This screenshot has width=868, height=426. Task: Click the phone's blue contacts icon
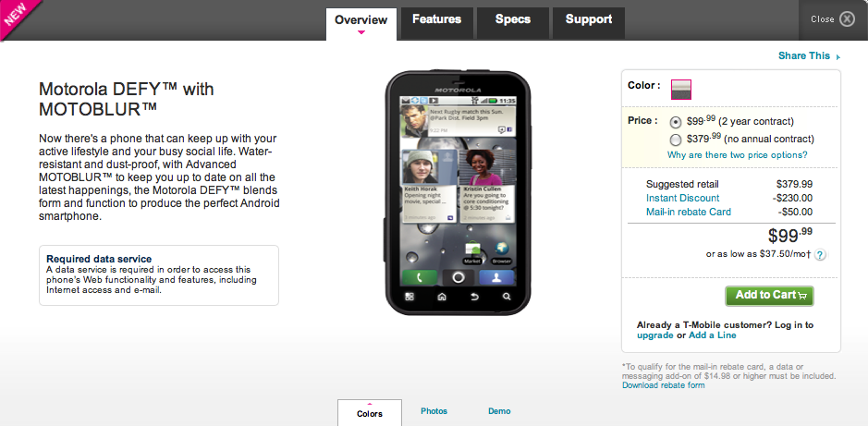click(x=496, y=278)
